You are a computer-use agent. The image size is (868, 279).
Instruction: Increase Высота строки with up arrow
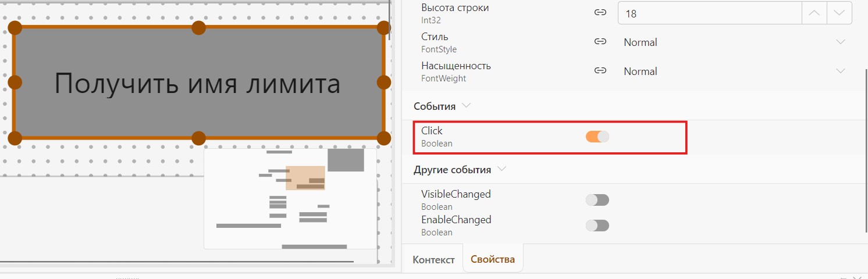[x=814, y=13]
